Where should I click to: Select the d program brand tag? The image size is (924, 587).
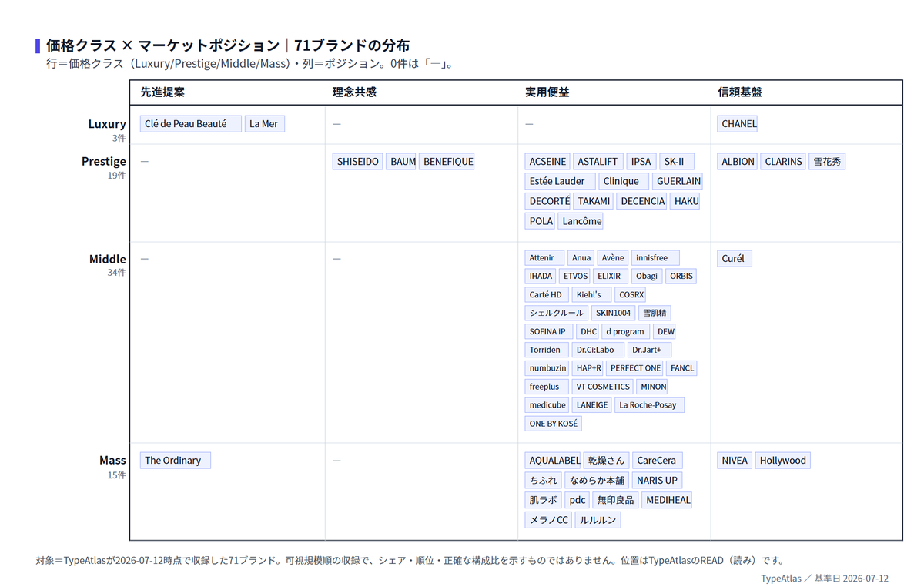[625, 331]
